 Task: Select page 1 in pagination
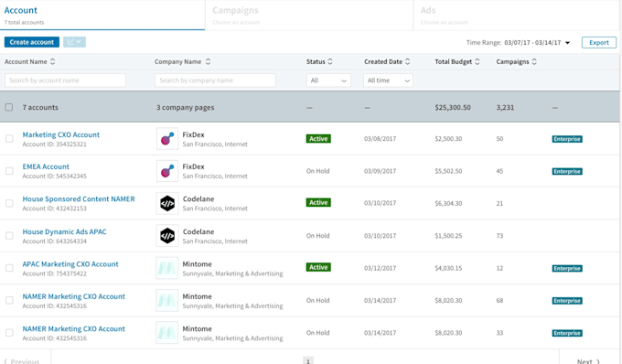pos(308,360)
